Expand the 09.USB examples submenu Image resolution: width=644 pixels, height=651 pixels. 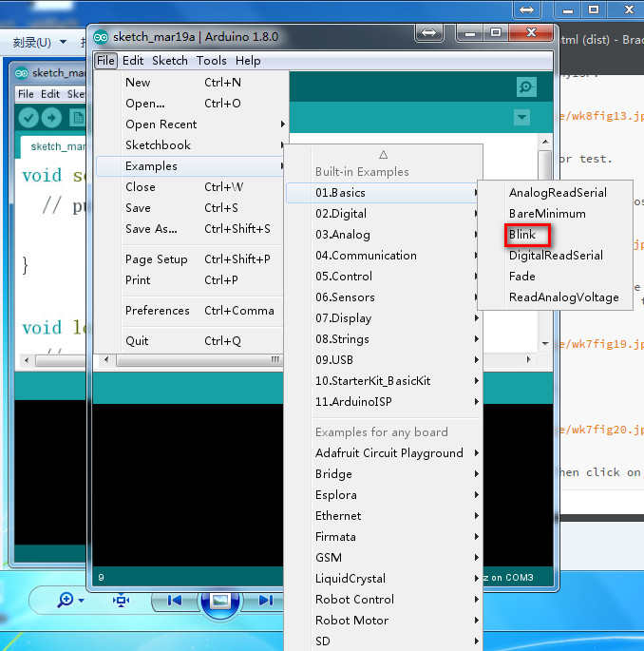point(384,360)
